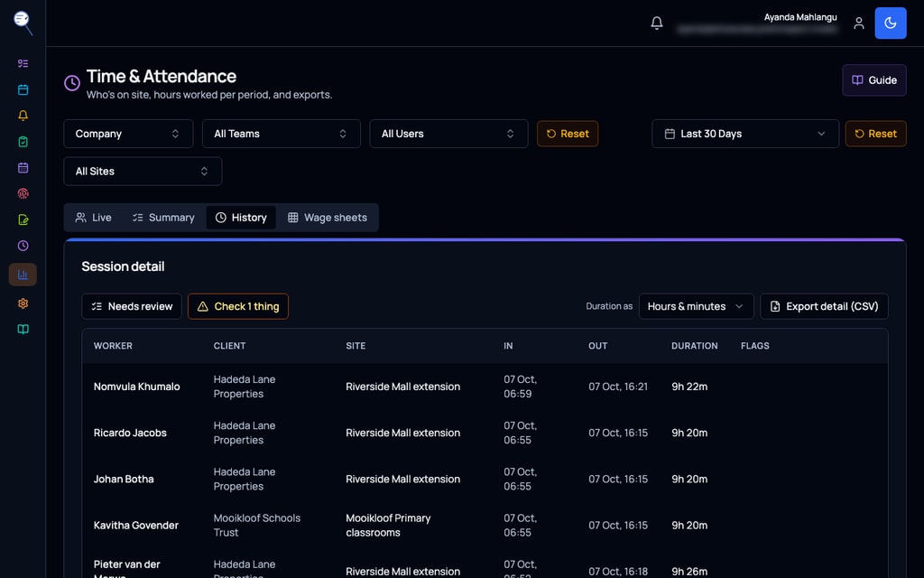Select the History tab
This screenshot has width=924, height=578.
coord(241,218)
